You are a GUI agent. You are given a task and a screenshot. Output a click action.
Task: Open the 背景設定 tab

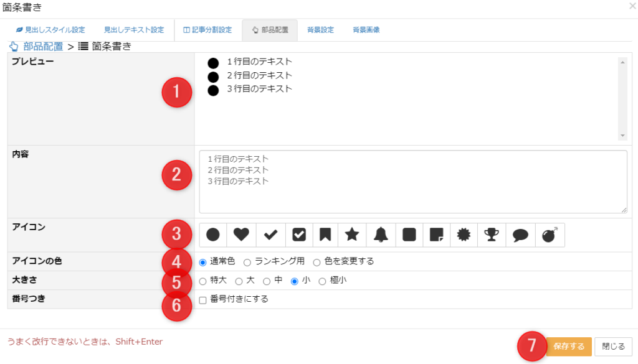coord(320,30)
